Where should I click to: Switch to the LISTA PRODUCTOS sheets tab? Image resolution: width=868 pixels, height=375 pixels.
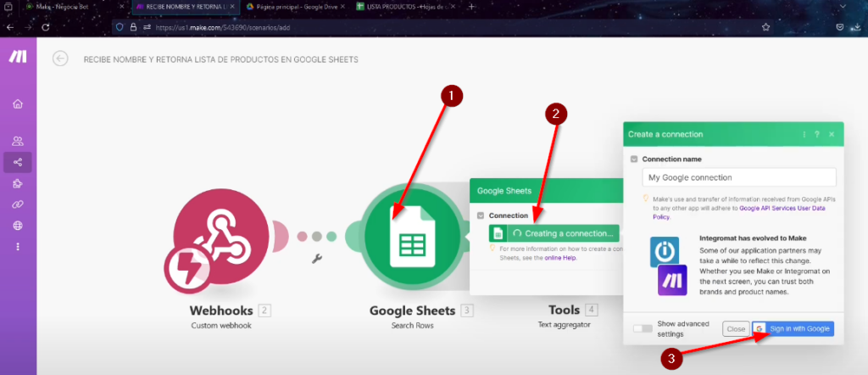coord(407,7)
